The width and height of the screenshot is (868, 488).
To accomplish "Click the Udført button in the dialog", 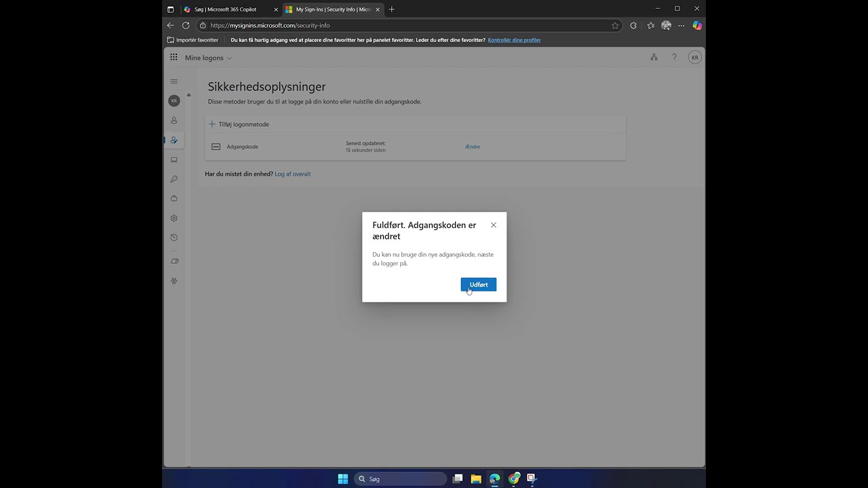I will (478, 284).
